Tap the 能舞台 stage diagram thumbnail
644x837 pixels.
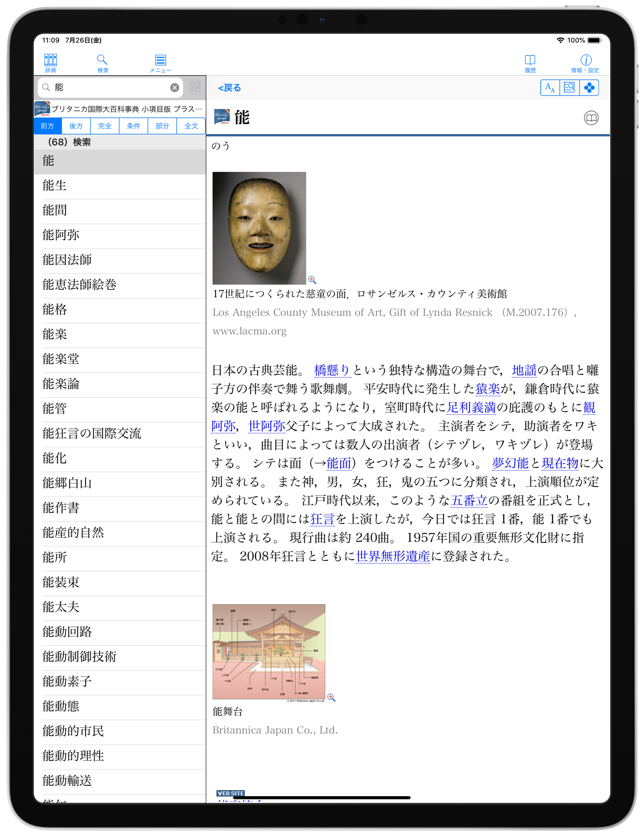pos(268,652)
